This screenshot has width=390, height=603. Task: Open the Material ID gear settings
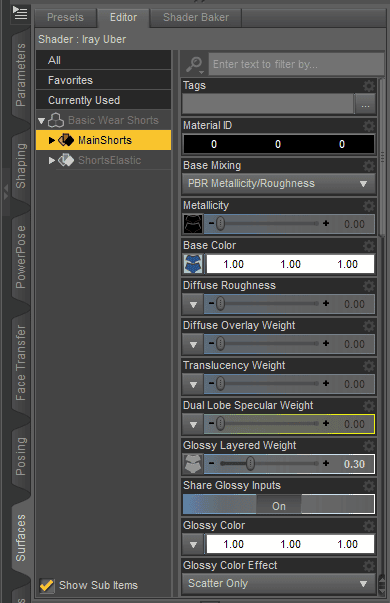(368, 125)
